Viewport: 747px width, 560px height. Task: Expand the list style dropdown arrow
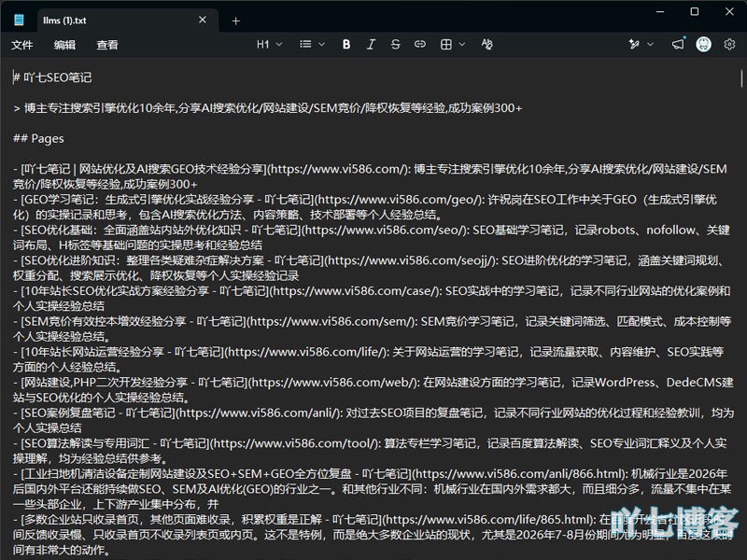(x=321, y=44)
